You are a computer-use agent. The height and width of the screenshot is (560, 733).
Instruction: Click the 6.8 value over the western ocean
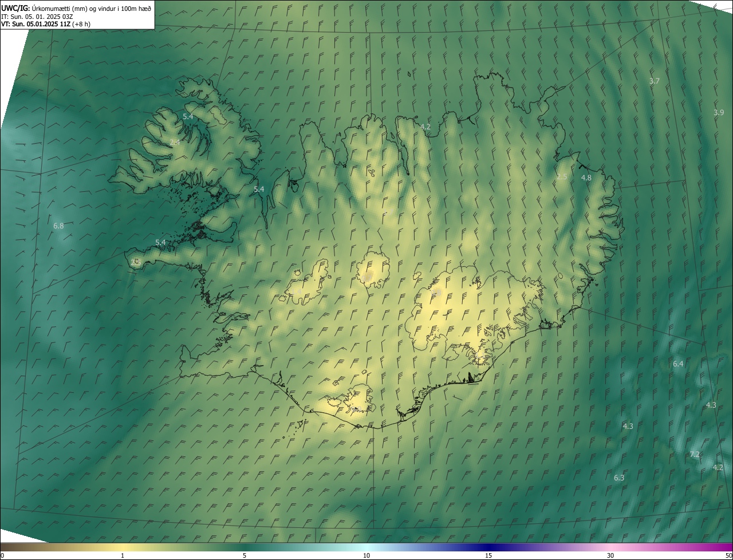click(x=58, y=226)
